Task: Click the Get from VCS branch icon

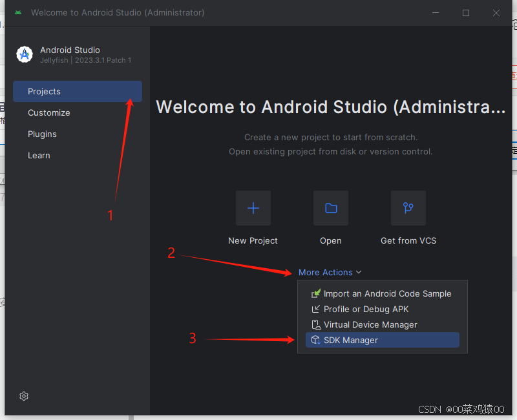Action: click(x=408, y=208)
